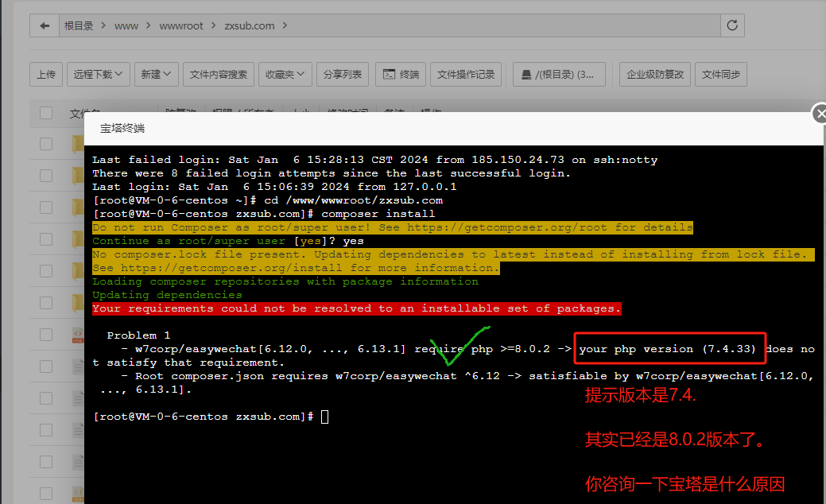The image size is (826, 504).
Task: Select zxsub.com in breadcrumb path
Action: pos(249,25)
